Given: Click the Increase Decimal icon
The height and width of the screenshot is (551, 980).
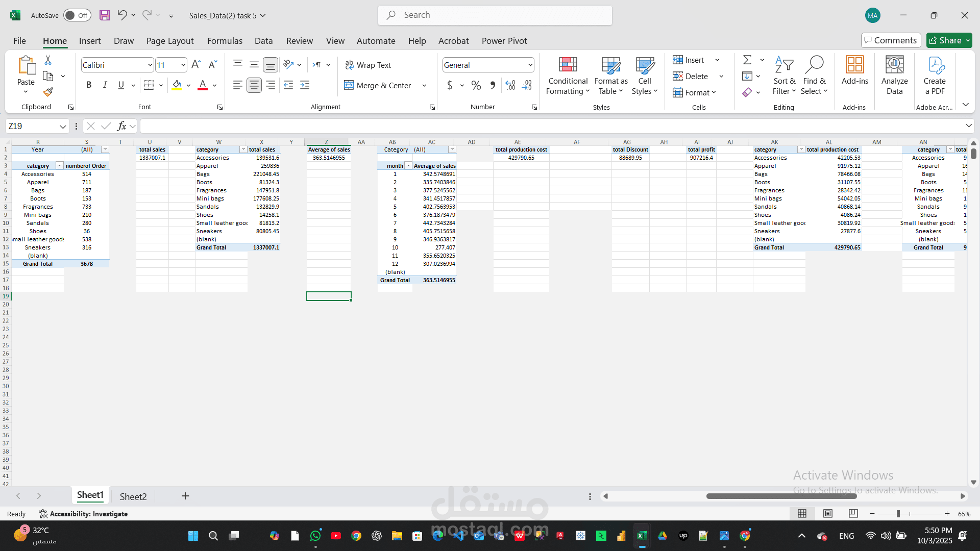Looking at the screenshot, I should point(510,85).
